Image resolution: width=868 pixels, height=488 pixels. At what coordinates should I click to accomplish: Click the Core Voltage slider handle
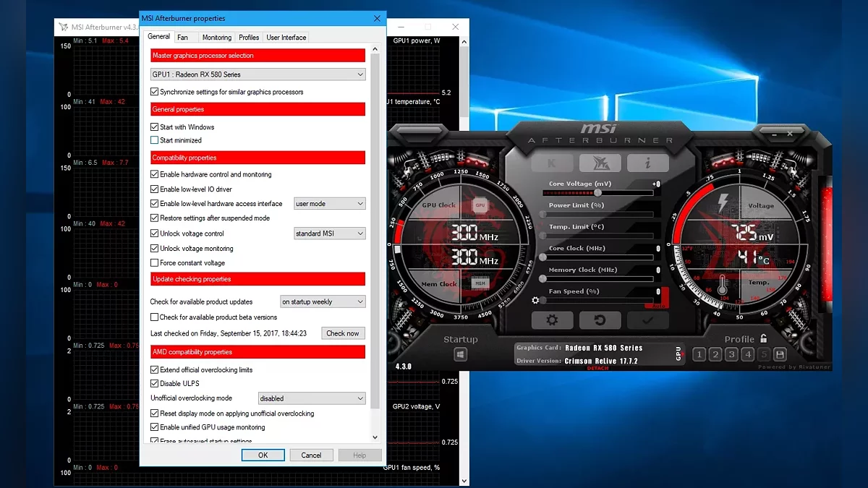point(598,193)
